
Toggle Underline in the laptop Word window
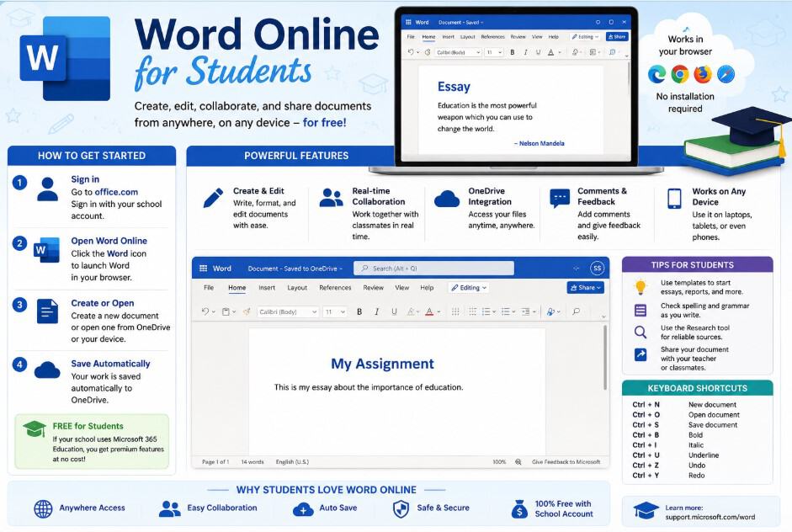coord(538,52)
